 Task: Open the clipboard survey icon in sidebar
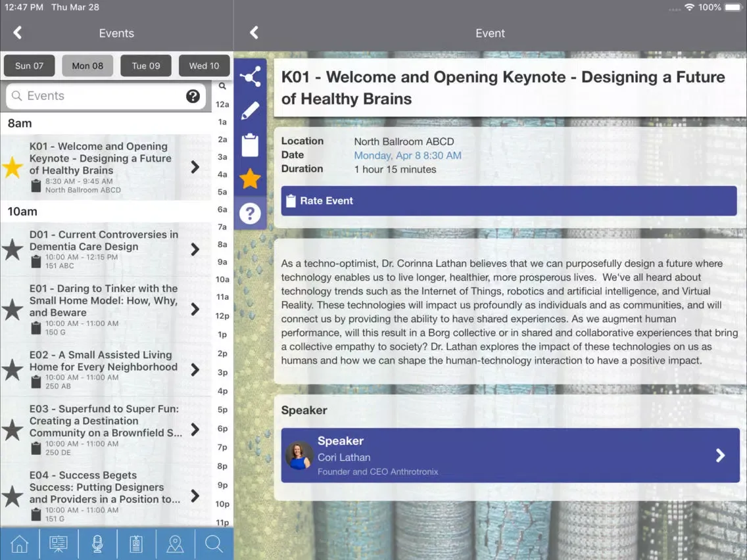pos(250,145)
